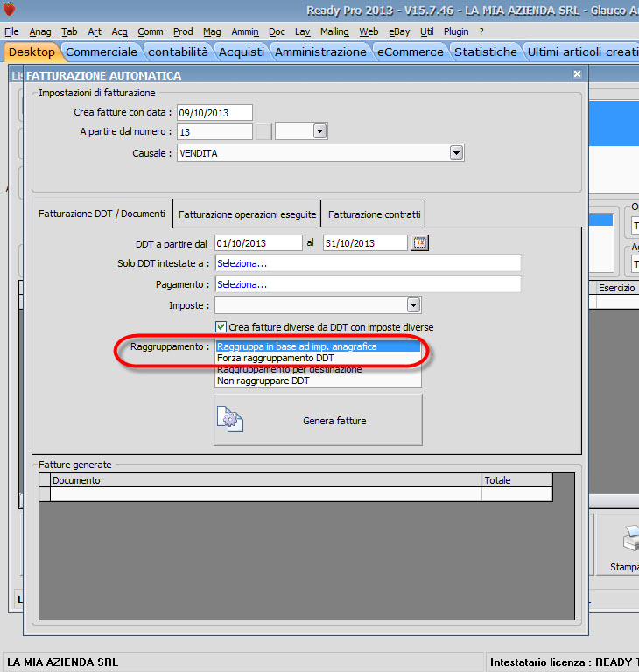Open the Lav menu
This screenshot has height=672, width=639.
pos(302,31)
